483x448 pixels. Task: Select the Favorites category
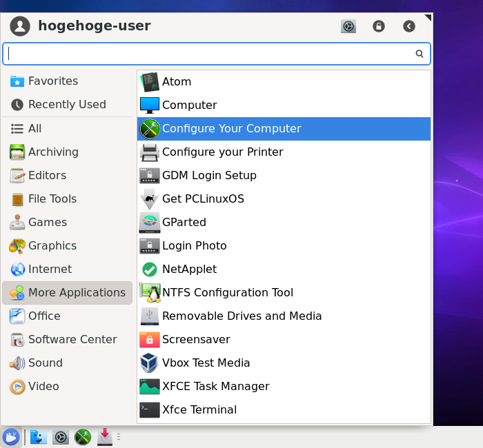click(67, 81)
